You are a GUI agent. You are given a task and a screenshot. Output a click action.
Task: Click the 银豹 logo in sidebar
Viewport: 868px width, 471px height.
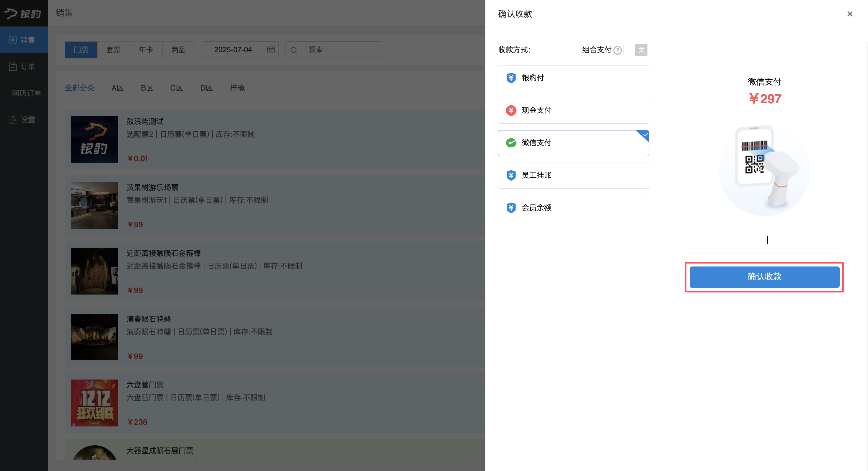[x=23, y=14]
